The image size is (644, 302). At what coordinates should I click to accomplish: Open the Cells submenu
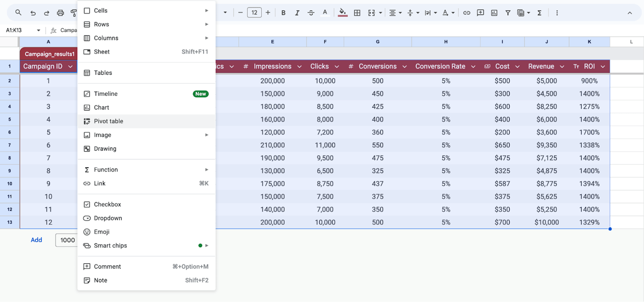click(x=146, y=10)
